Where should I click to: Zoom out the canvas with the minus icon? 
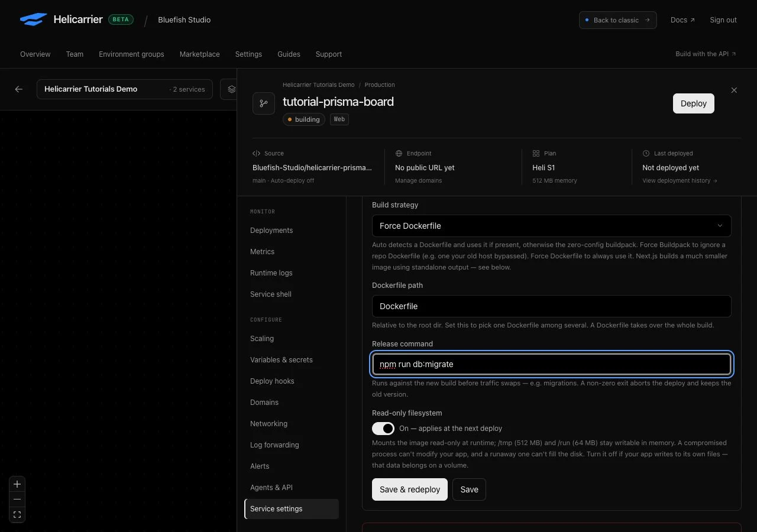coord(17,499)
